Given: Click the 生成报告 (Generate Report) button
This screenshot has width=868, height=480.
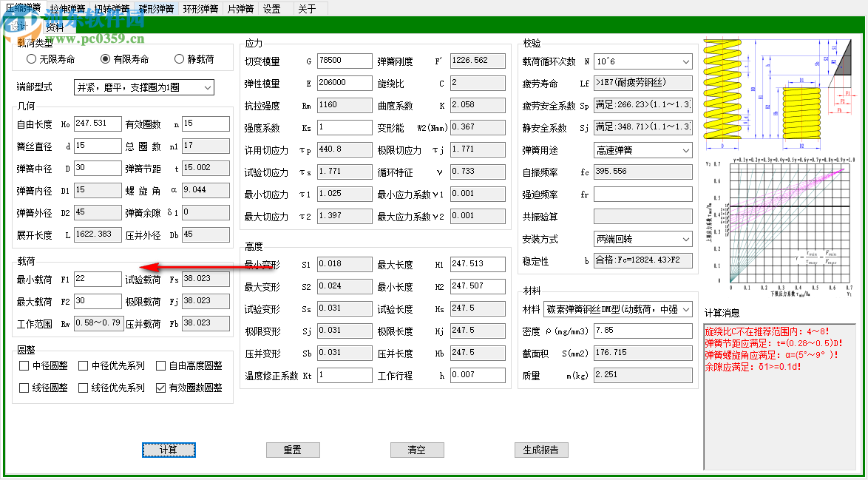Looking at the screenshot, I should tap(541, 450).
